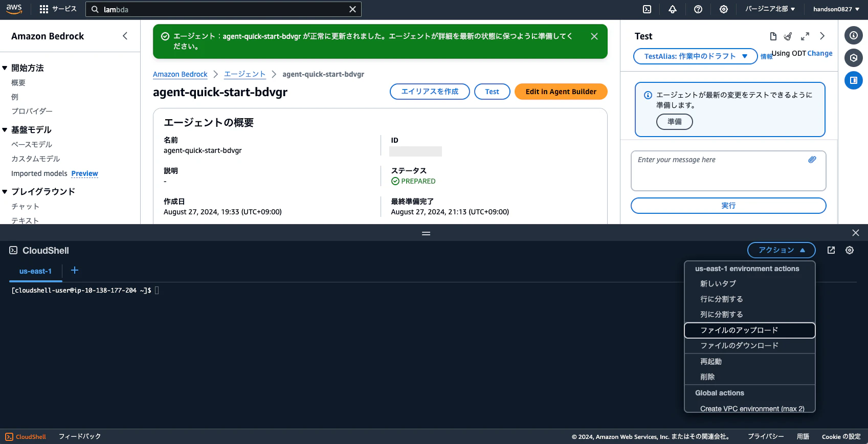Open CloudShell preferences gear
The height and width of the screenshot is (444, 868).
coord(850,250)
